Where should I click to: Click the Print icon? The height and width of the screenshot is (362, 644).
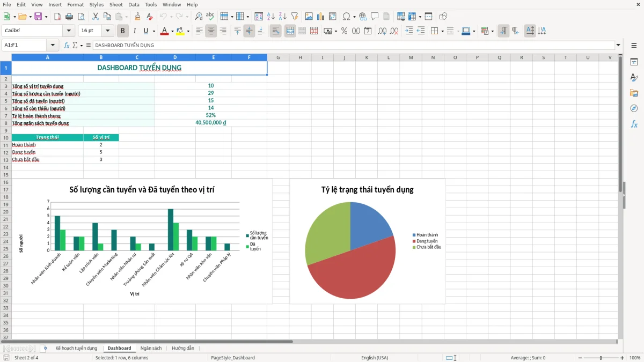pyautogui.click(x=68, y=17)
